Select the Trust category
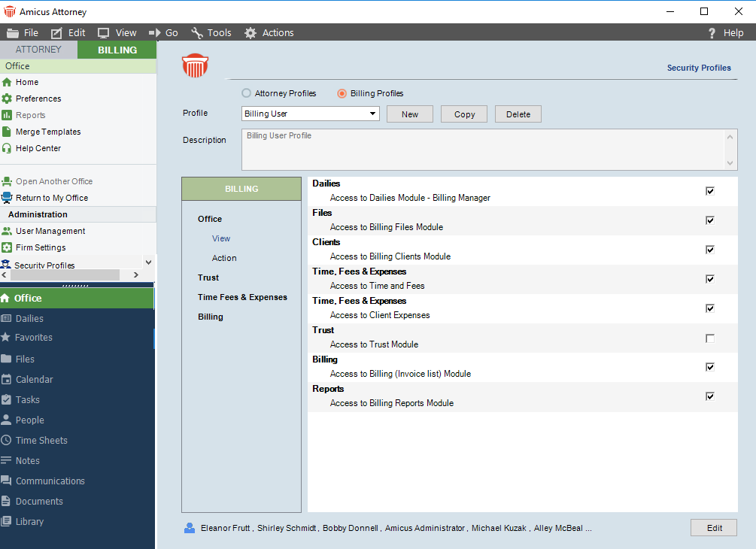 pyautogui.click(x=208, y=278)
